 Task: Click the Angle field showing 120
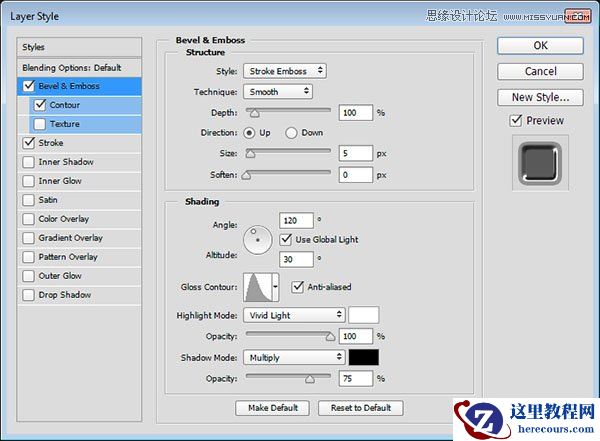(296, 220)
